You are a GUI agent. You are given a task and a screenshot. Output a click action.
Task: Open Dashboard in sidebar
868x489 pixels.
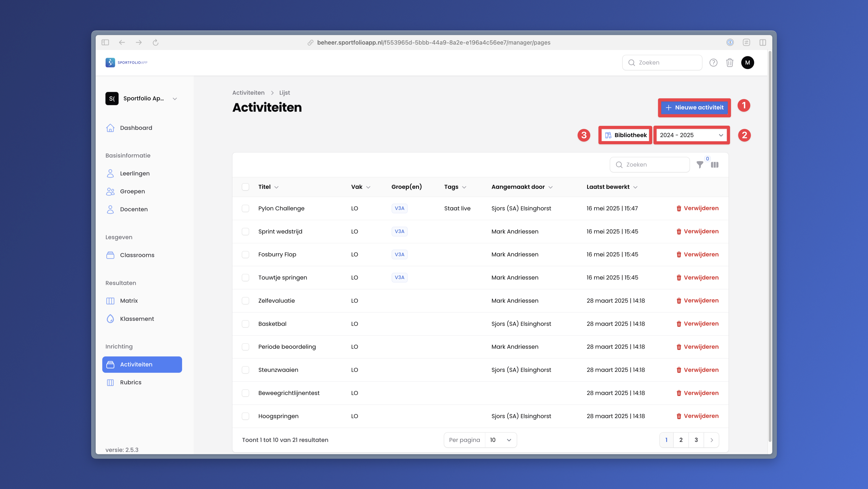(142, 128)
